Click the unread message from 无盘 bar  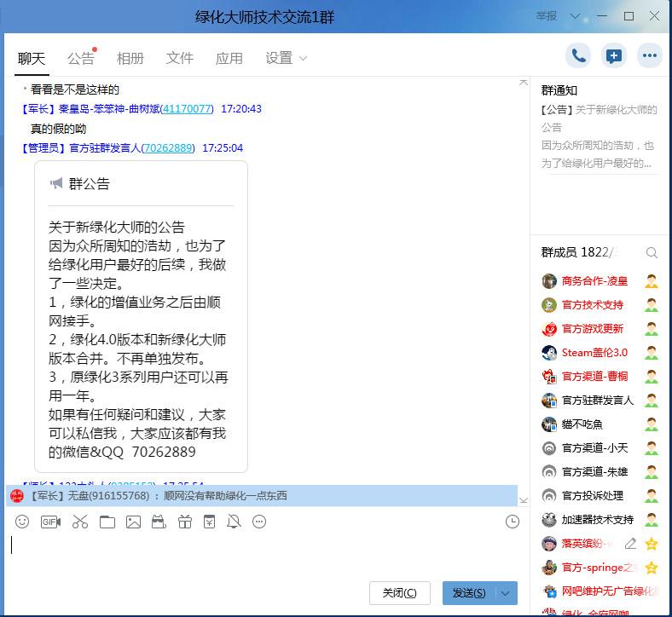[262, 496]
